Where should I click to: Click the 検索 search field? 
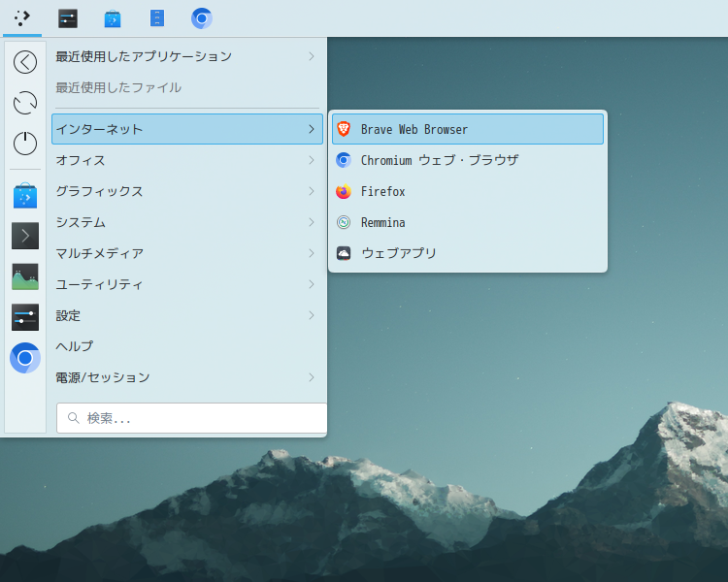coord(192,418)
